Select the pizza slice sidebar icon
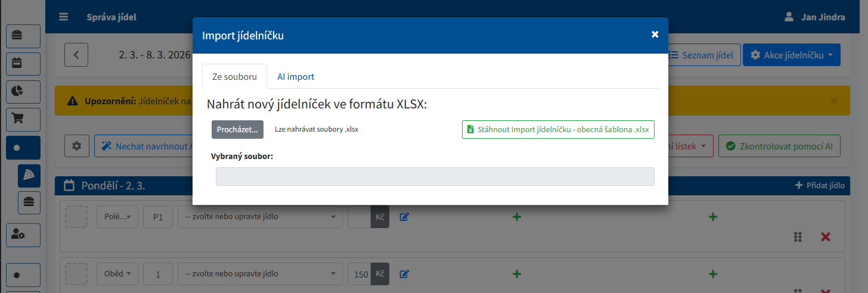Image resolution: width=868 pixels, height=293 pixels. pos(29,175)
